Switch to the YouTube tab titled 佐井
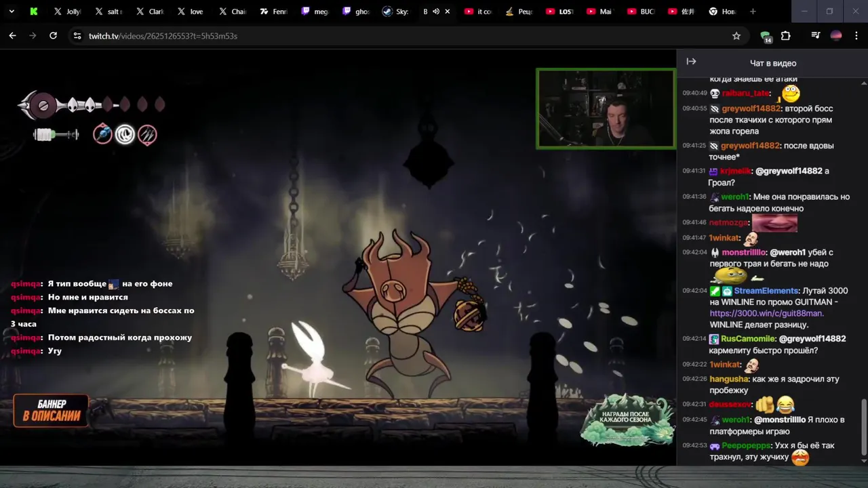 [x=682, y=12]
